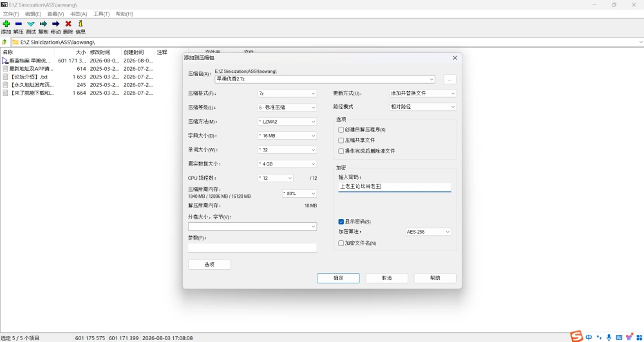Open the 压缩方法 LZMA2 dropdown
This screenshot has width=644, height=342.
pos(287,122)
